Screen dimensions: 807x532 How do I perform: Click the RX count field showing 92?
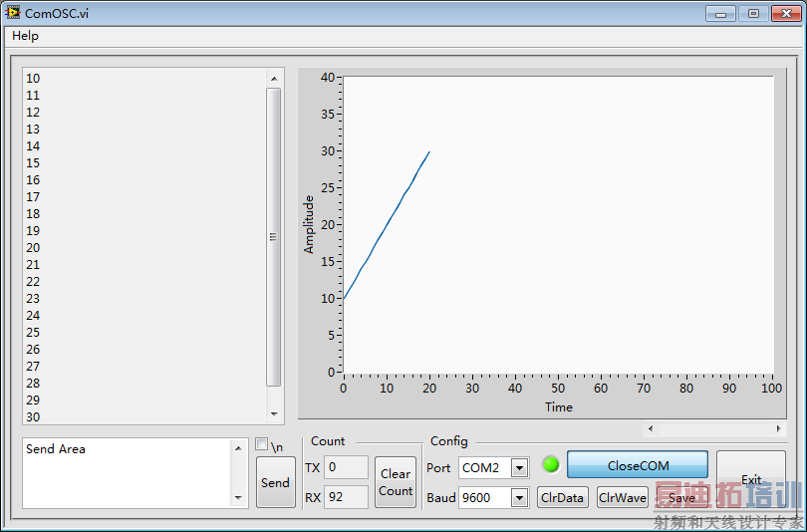[x=346, y=497]
